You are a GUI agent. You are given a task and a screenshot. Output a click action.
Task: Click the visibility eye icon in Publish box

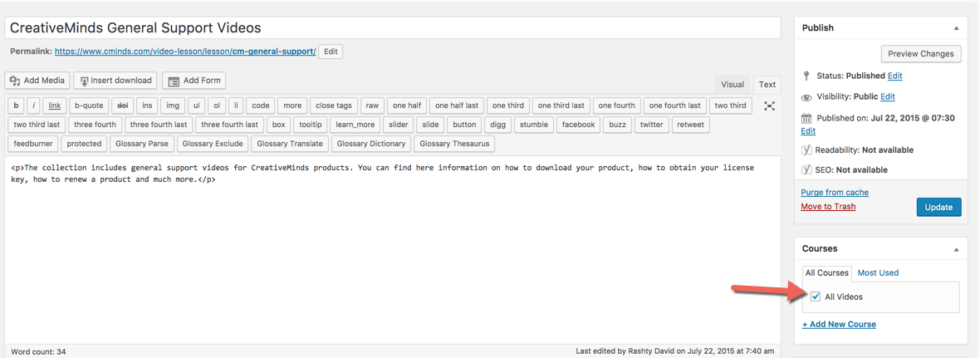807,97
